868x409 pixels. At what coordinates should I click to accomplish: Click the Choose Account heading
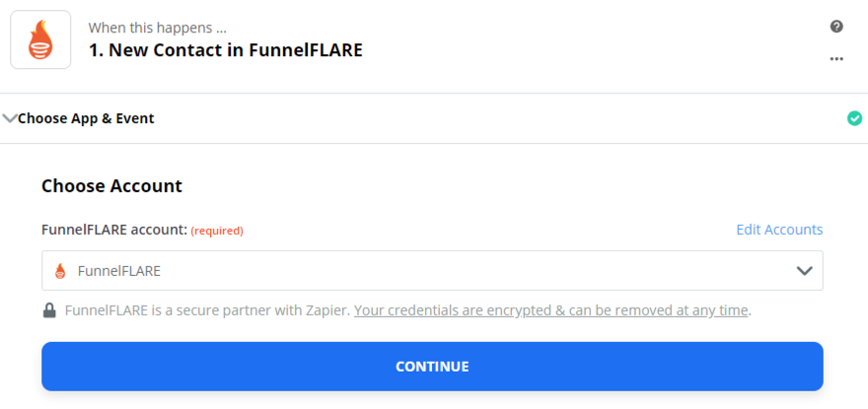pyautogui.click(x=111, y=185)
